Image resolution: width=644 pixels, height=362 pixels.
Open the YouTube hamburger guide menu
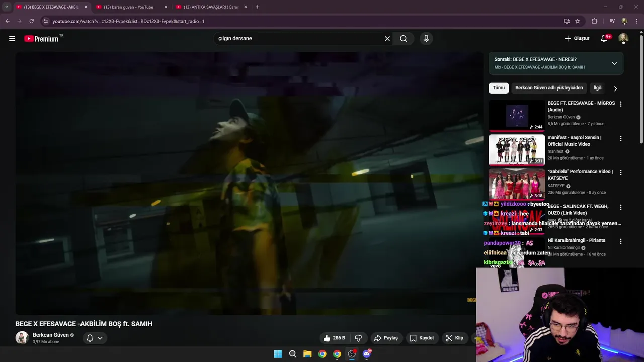pos(12,39)
